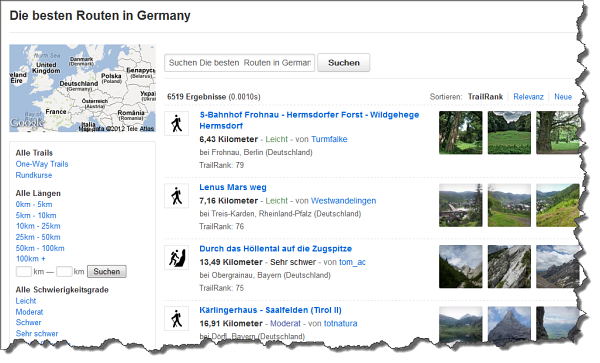Filter length 5km - 10km
Screen dimensions: 600x363
[36, 215]
